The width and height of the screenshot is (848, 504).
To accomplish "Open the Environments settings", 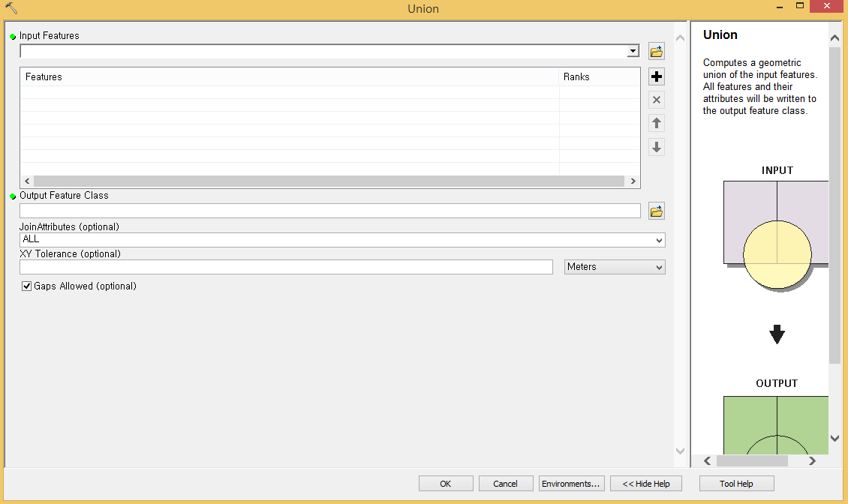I will [571, 483].
